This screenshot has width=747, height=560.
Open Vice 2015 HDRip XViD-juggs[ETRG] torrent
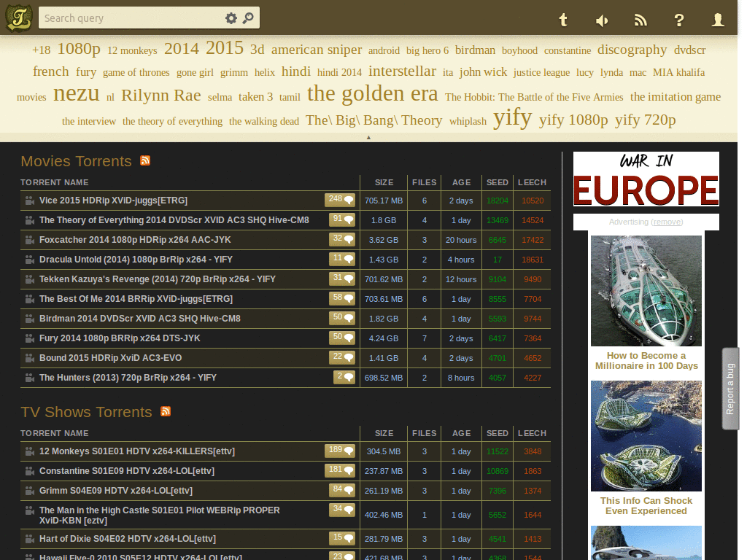point(113,201)
